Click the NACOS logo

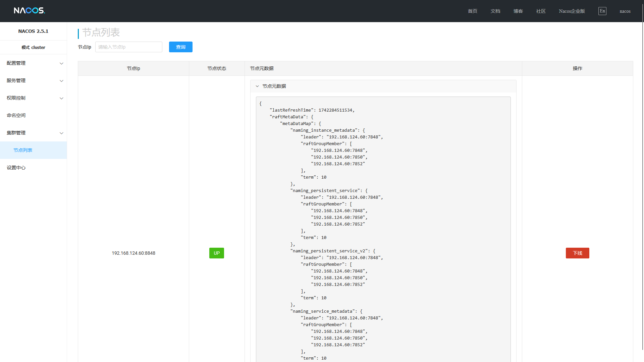29,11
